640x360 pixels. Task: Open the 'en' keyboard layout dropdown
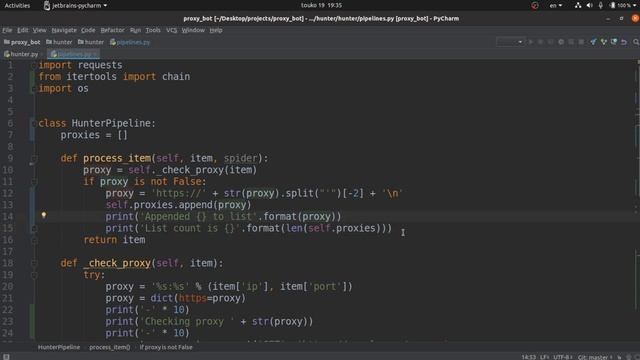[x=556, y=5]
